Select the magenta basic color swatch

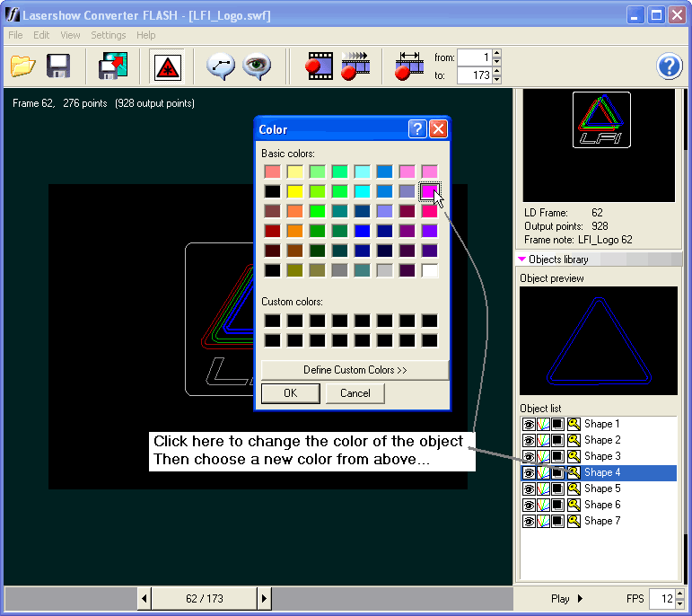[429, 191]
